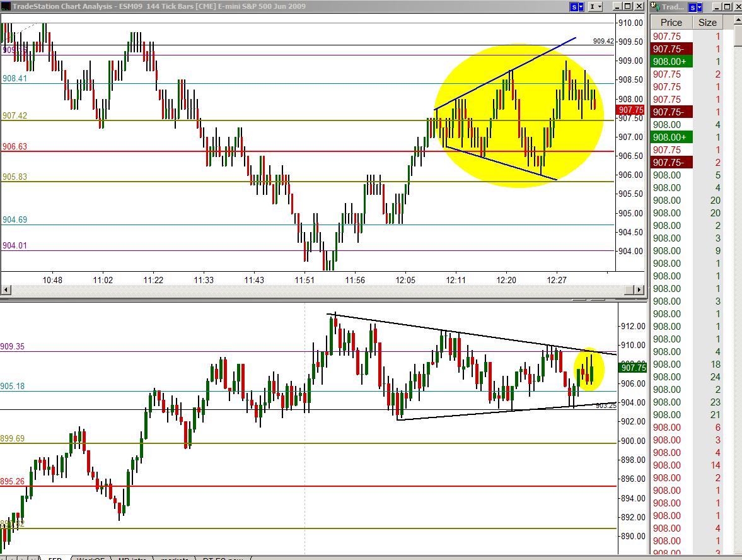Select the 908.00 trade row with size 5
The image size is (742, 560).
[x=687, y=175]
